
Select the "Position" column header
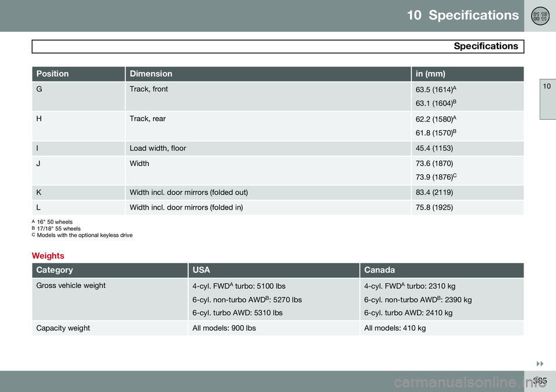point(78,74)
